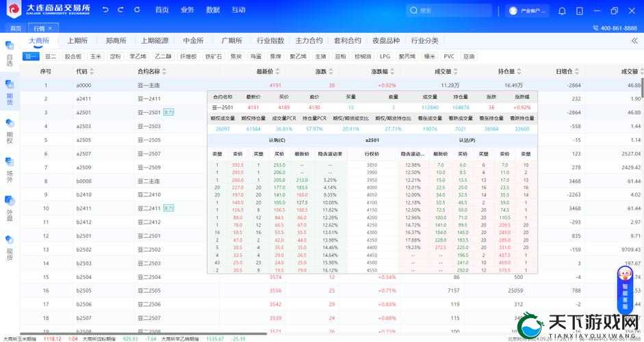This screenshot has height=342, width=644.
Task: Switch to the 上期能源 tab
Action: tap(155, 40)
